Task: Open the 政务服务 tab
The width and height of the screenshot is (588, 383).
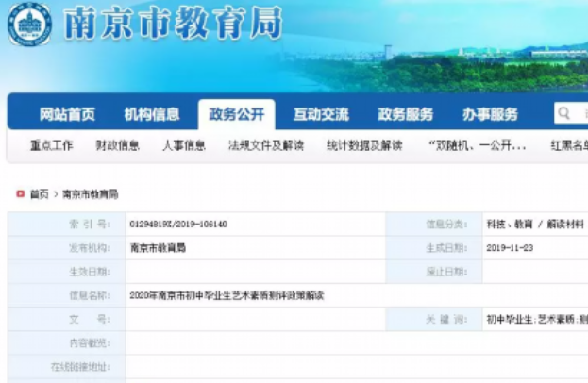Action: tap(406, 114)
